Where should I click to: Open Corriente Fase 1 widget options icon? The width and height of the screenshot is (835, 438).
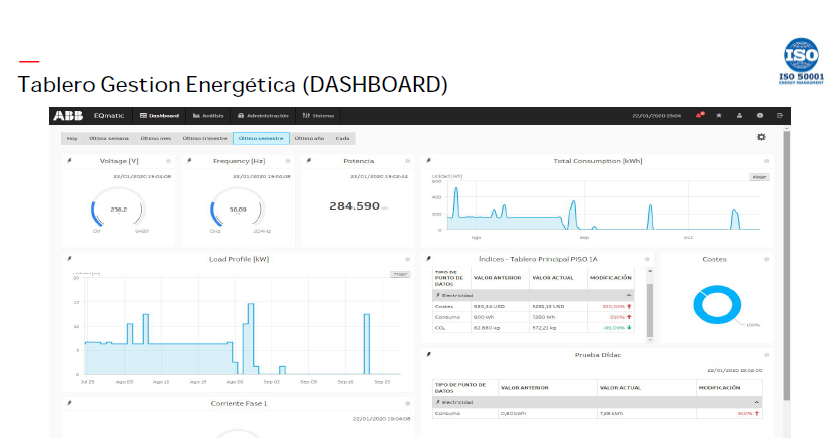tap(407, 404)
